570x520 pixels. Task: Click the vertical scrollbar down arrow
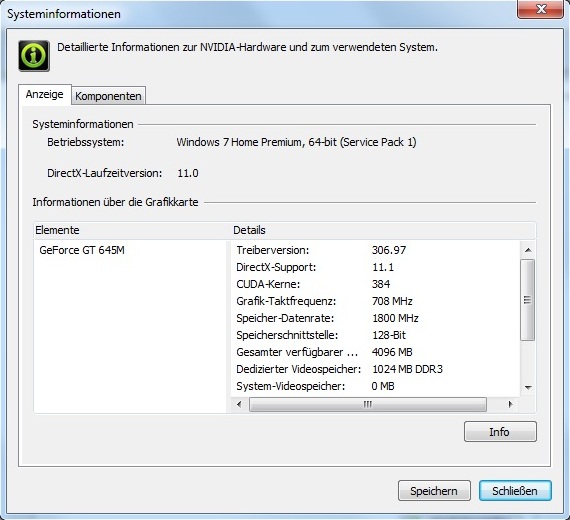(528, 387)
